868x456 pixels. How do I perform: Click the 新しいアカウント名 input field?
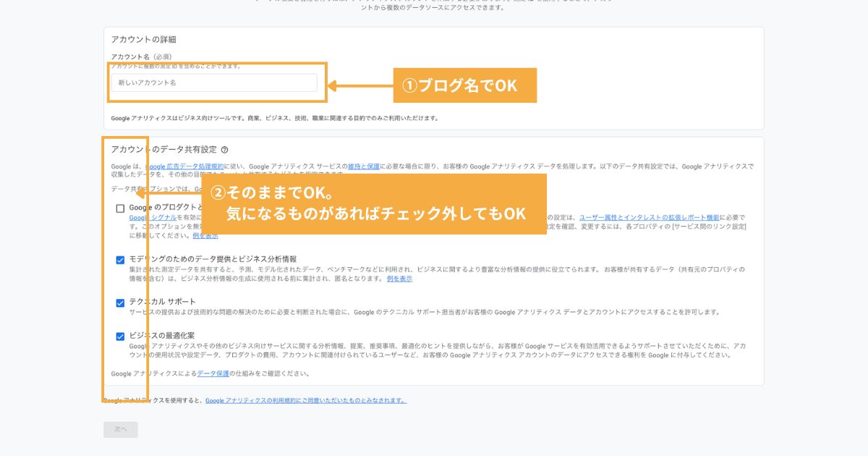click(x=214, y=83)
